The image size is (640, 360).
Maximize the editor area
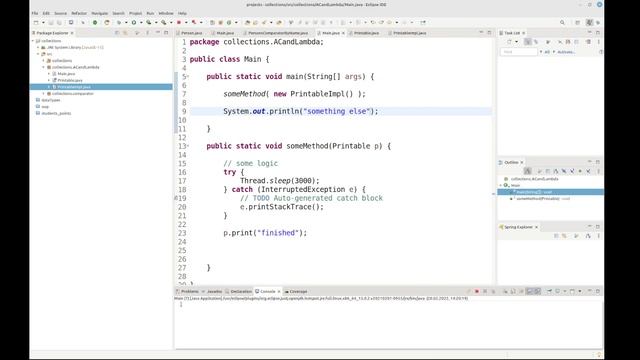click(x=489, y=33)
